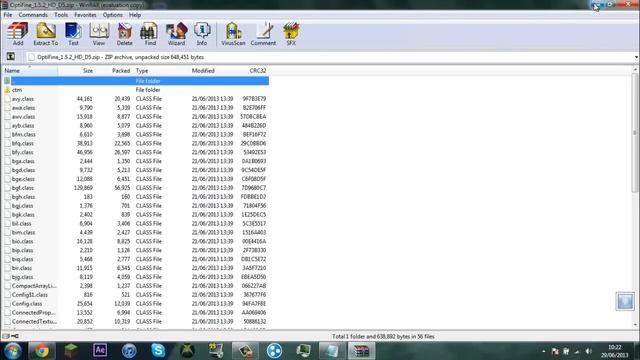Open the address bar dropdown arrow
640x360 pixels.
636,57
